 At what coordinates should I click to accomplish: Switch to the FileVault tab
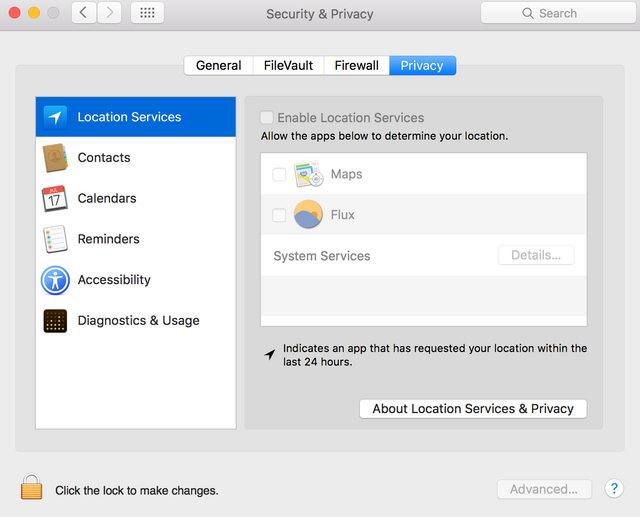[288, 65]
